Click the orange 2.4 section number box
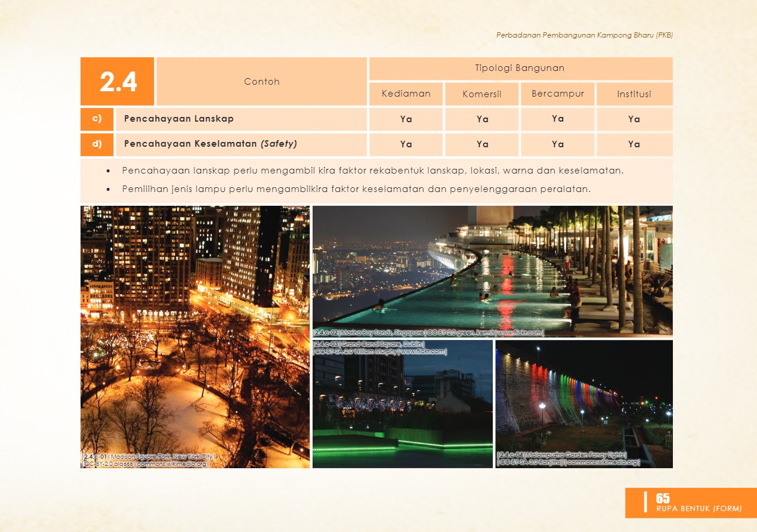This screenshot has width=757, height=532. [118, 82]
